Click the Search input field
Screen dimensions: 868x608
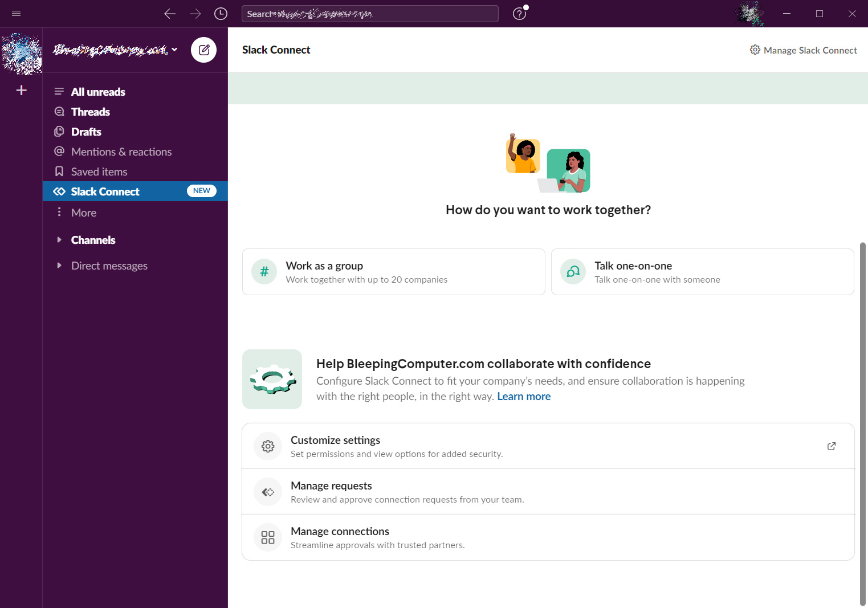(x=370, y=14)
